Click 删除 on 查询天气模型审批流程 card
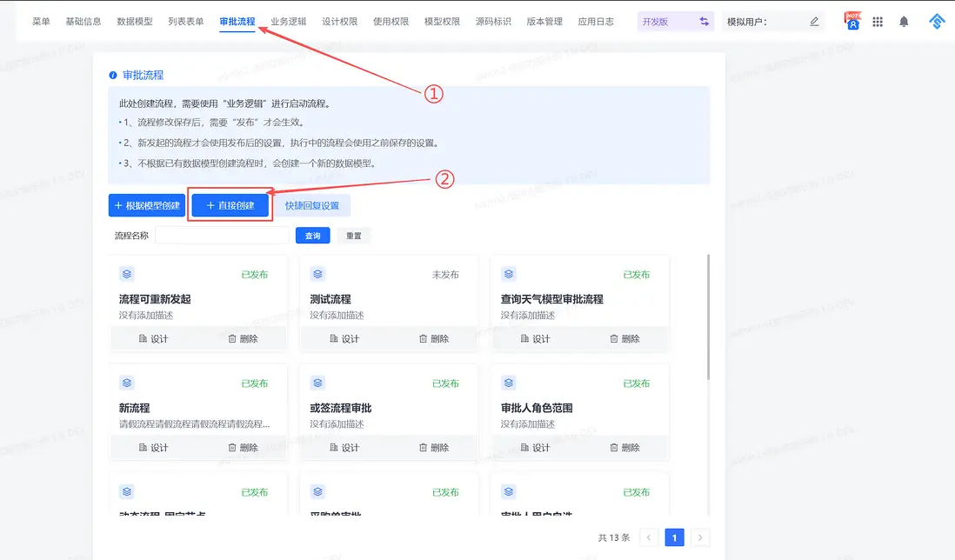The width and height of the screenshot is (955, 560). coord(624,338)
